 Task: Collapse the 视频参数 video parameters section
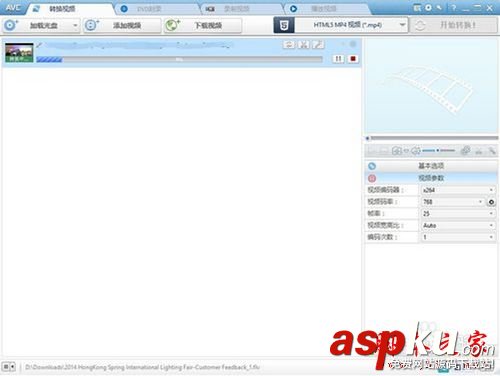pos(431,178)
